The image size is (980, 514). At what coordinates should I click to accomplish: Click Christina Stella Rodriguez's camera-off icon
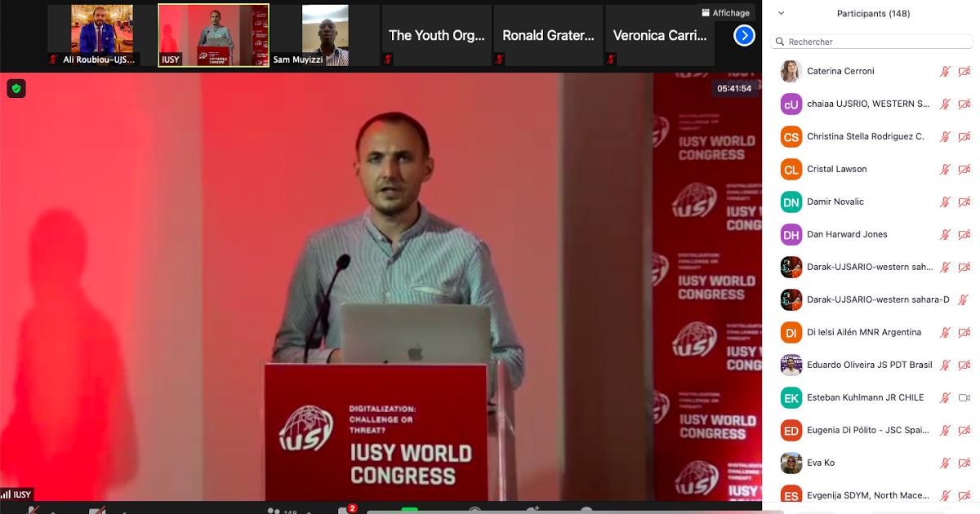(x=964, y=136)
